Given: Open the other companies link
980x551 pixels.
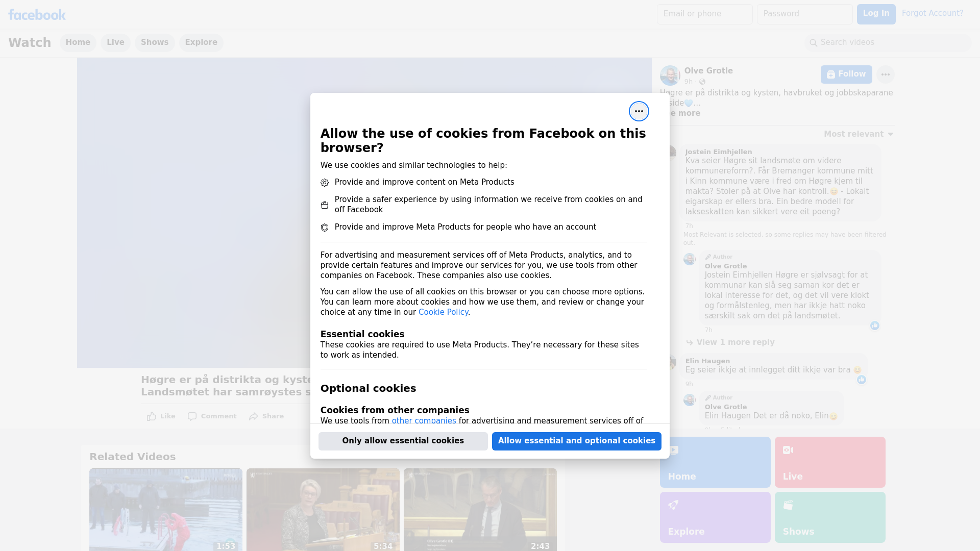Looking at the screenshot, I should pyautogui.click(x=424, y=421).
